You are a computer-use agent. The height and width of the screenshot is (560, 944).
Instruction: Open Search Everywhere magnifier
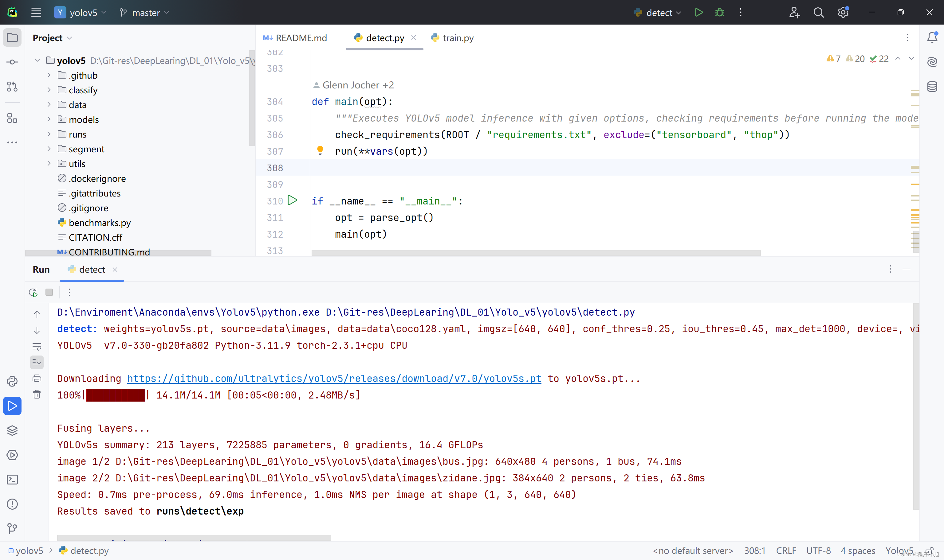tap(819, 13)
